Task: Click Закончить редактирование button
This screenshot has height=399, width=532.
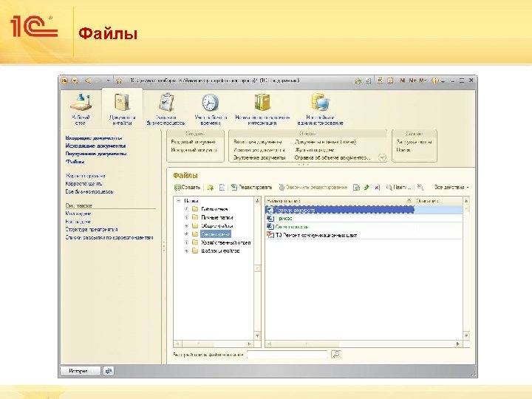Action: [x=313, y=187]
